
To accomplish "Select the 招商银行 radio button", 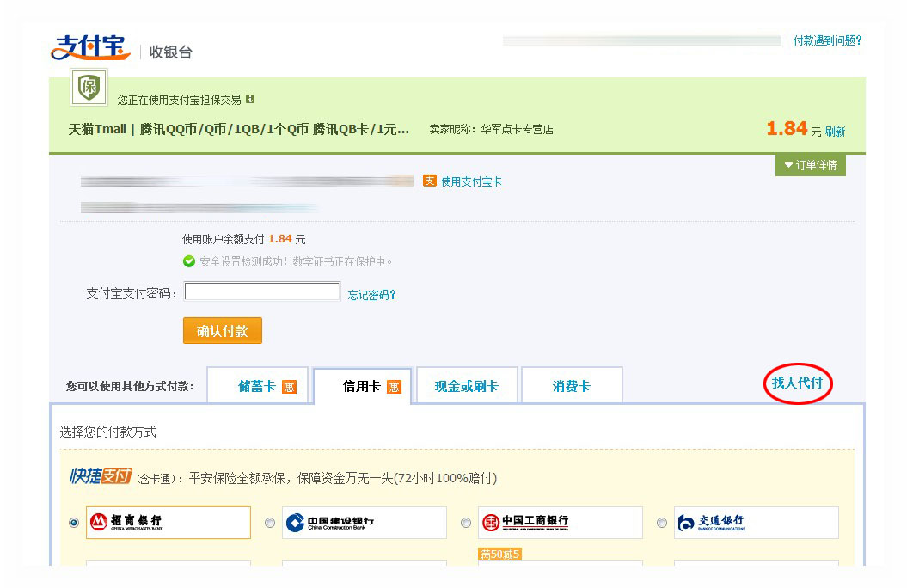I will coord(74,523).
